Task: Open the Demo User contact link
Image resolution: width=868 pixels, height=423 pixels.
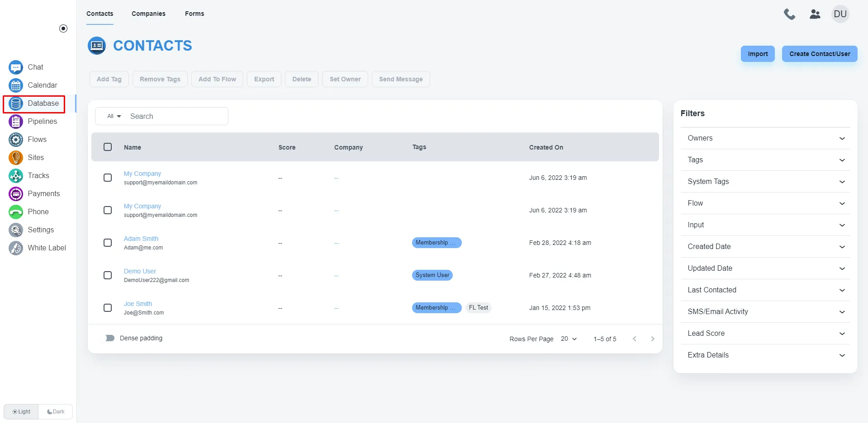Action: click(x=140, y=271)
